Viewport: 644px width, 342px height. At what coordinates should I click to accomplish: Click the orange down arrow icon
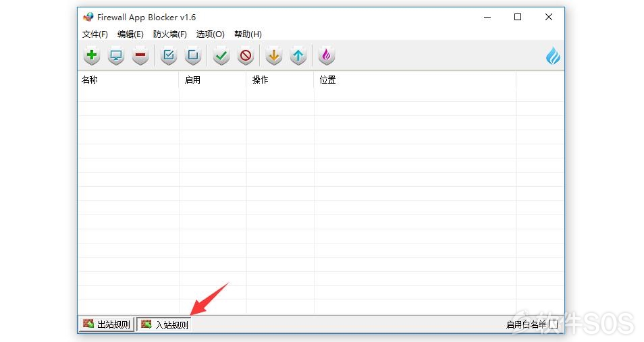pyautogui.click(x=274, y=55)
